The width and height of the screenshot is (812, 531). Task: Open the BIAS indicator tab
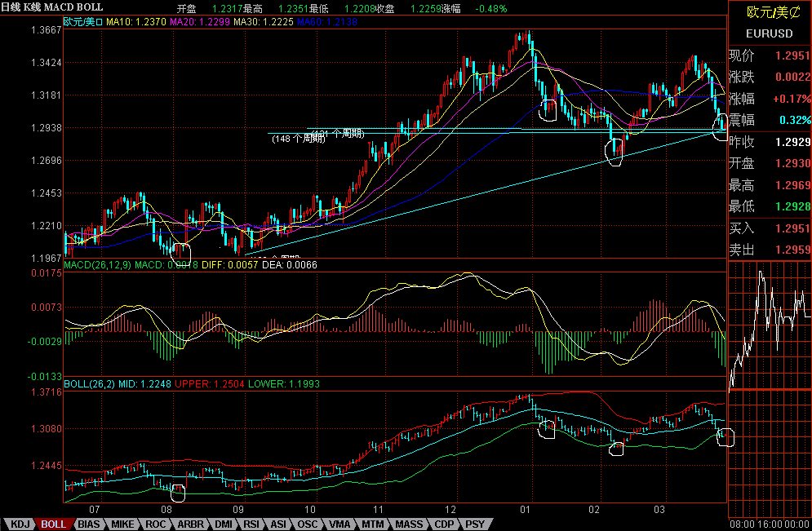click(88, 524)
